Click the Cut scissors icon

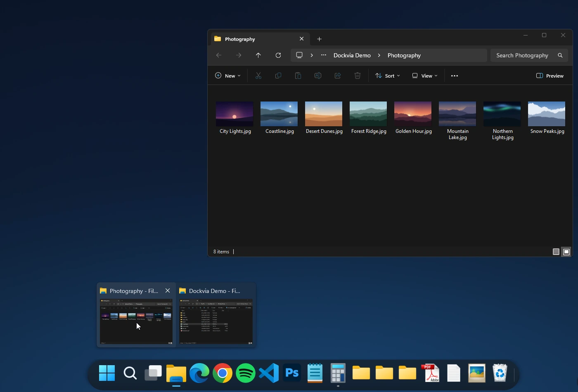click(x=258, y=76)
